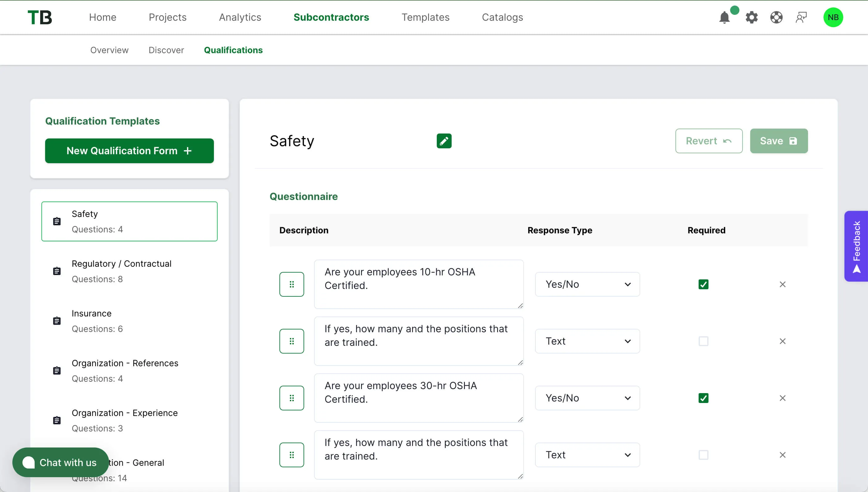This screenshot has width=868, height=492.
Task: Grab the drag handle beside the OSHA 10-hr question
Action: coord(291,284)
